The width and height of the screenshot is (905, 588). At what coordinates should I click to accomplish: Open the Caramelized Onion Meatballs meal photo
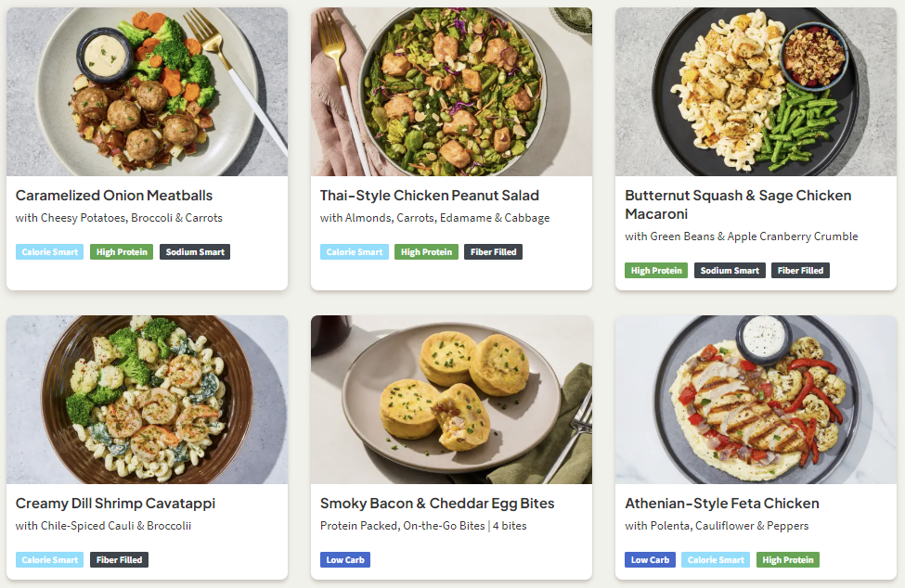[x=147, y=92]
